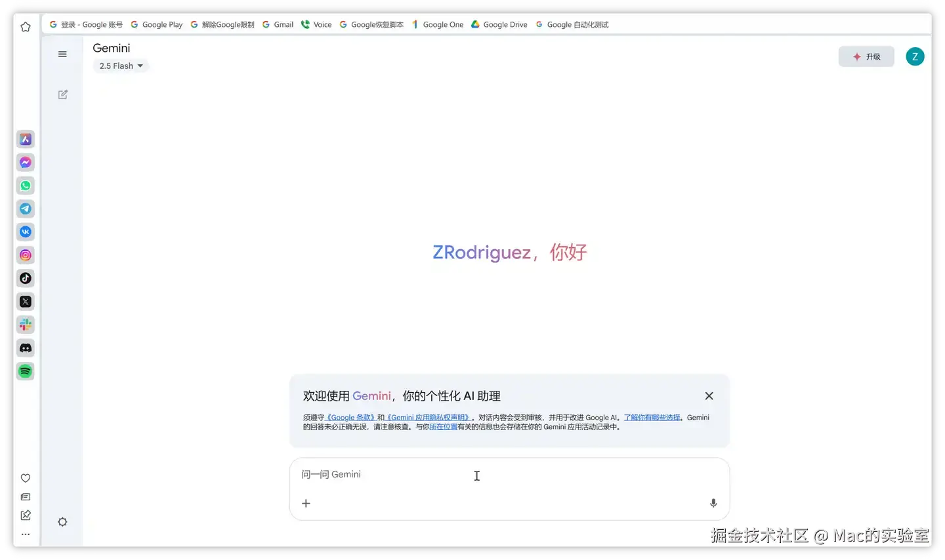Open WhatsApp from the browser sidebar
Image resolution: width=945 pixels, height=560 pixels.
pos(26,186)
